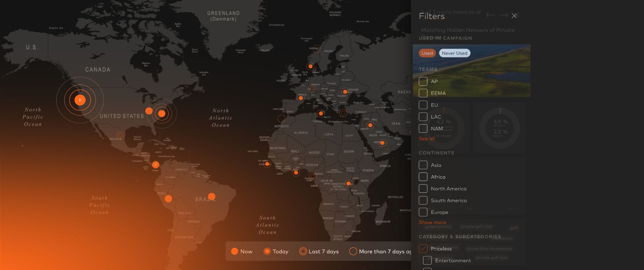Enable the Europe continent checkbox
644x270 pixels.
click(x=423, y=212)
